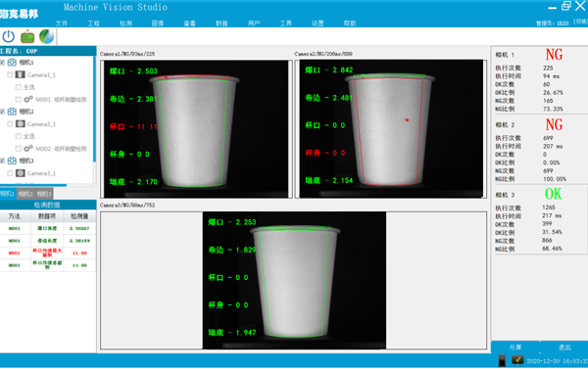
Task: Open the 文件 menu
Action: coord(62,23)
